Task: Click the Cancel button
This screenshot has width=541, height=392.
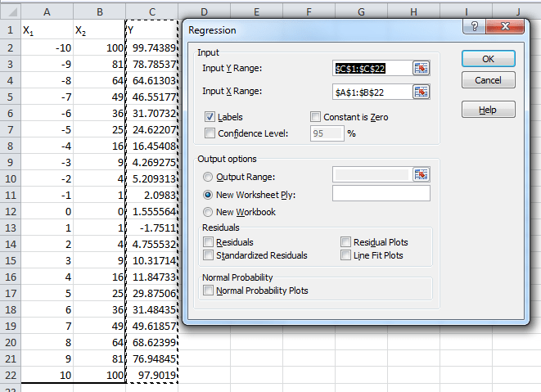Action: (489, 80)
